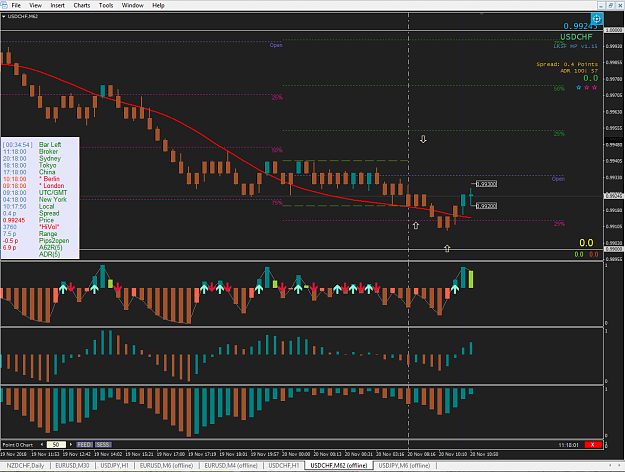
Task: Click the white up arrow near the dashed line
Action: pyautogui.click(x=416, y=226)
